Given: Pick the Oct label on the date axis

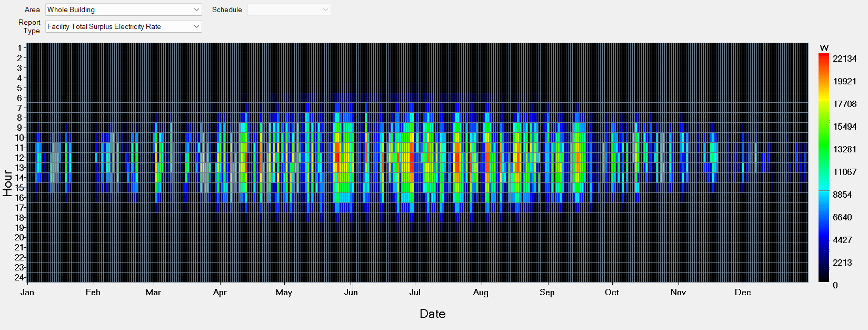Looking at the screenshot, I should (612, 292).
